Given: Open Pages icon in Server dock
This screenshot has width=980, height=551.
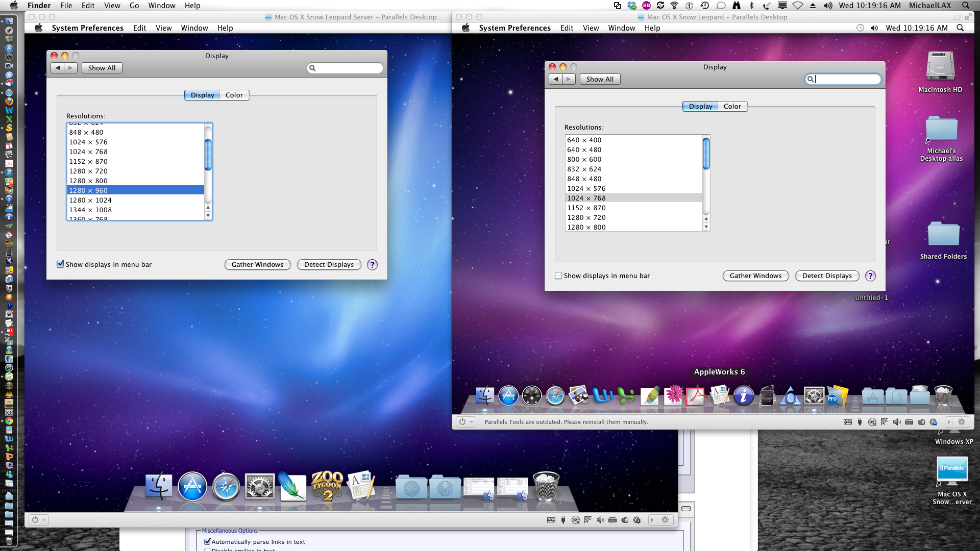Looking at the screenshot, I should pyautogui.click(x=361, y=486).
